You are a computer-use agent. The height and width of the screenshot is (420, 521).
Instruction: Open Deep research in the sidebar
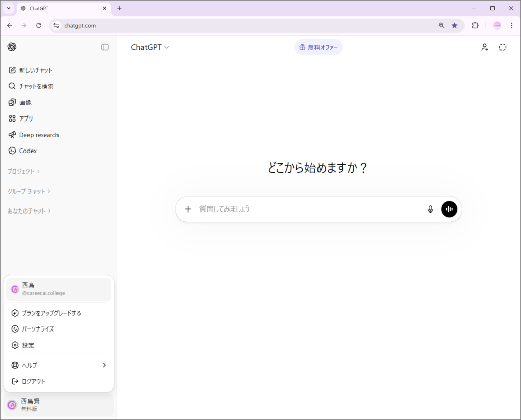point(39,135)
